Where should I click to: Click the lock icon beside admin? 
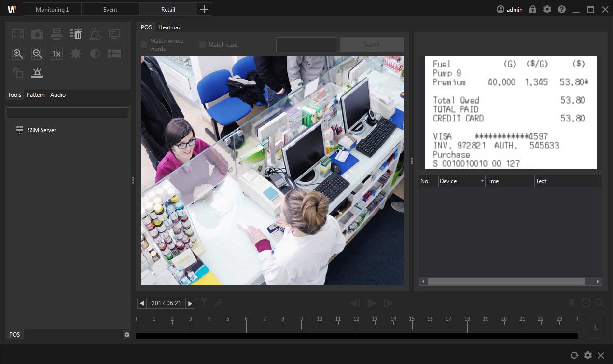coord(533,9)
